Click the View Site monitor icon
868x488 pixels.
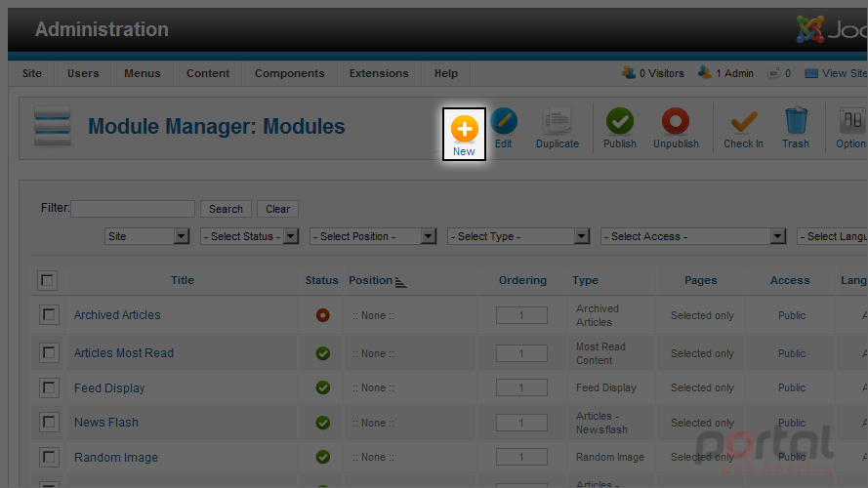pos(811,73)
